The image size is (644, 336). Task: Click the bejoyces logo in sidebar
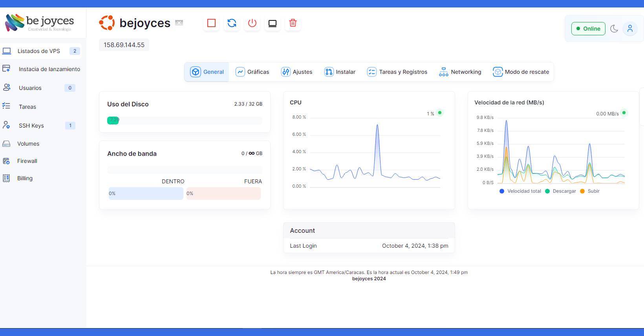tap(39, 22)
